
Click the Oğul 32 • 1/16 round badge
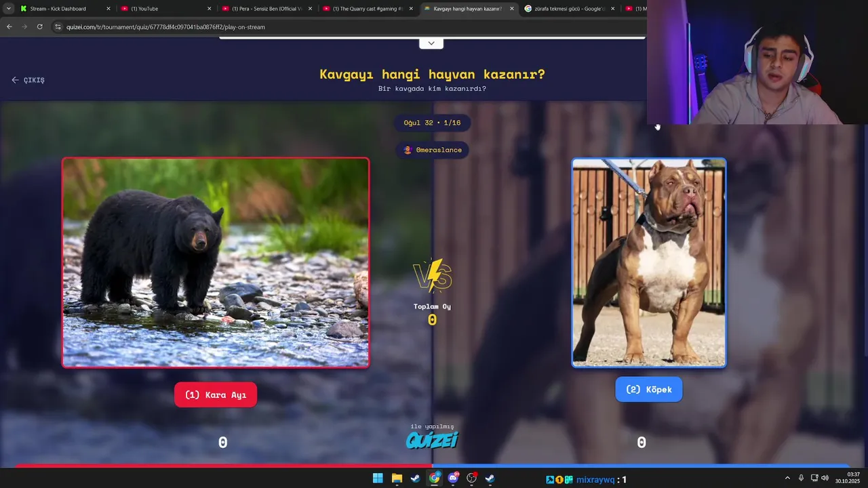(x=432, y=123)
